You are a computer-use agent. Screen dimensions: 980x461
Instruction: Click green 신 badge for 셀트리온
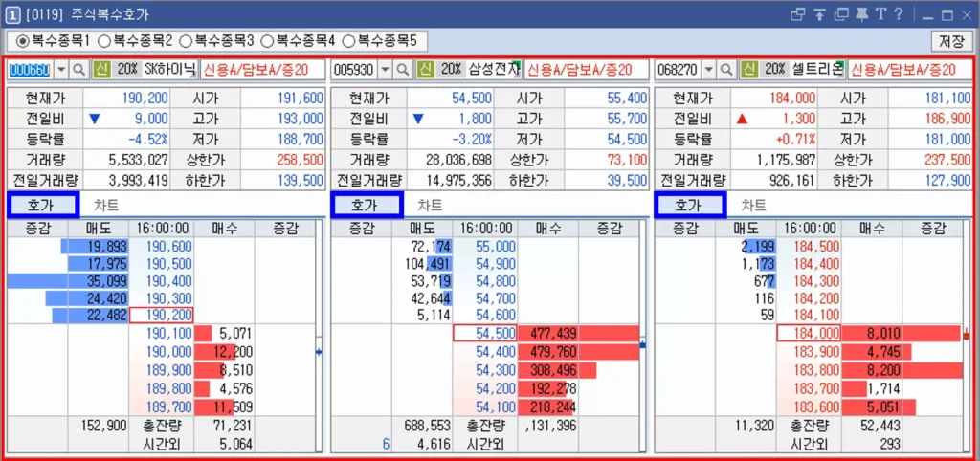tap(749, 69)
